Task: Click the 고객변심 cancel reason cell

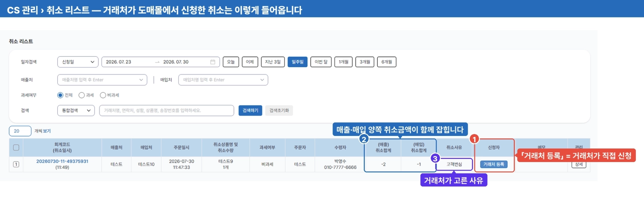Action: 454,164
